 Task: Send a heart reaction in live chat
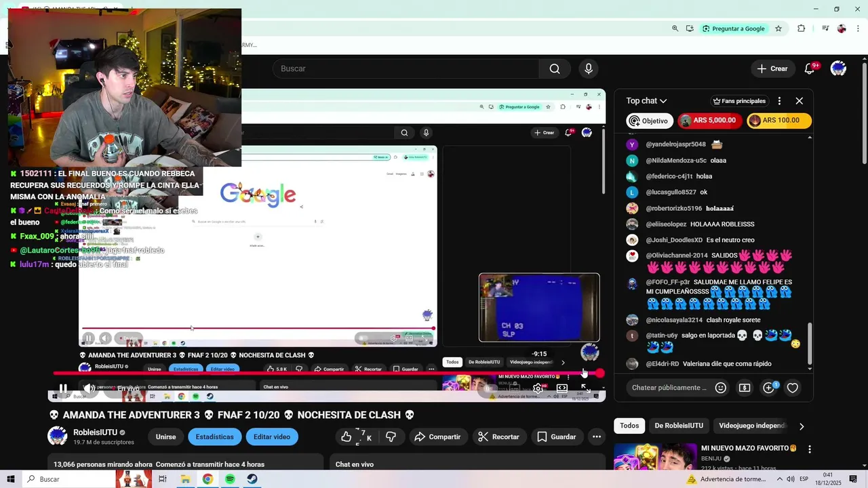click(792, 388)
